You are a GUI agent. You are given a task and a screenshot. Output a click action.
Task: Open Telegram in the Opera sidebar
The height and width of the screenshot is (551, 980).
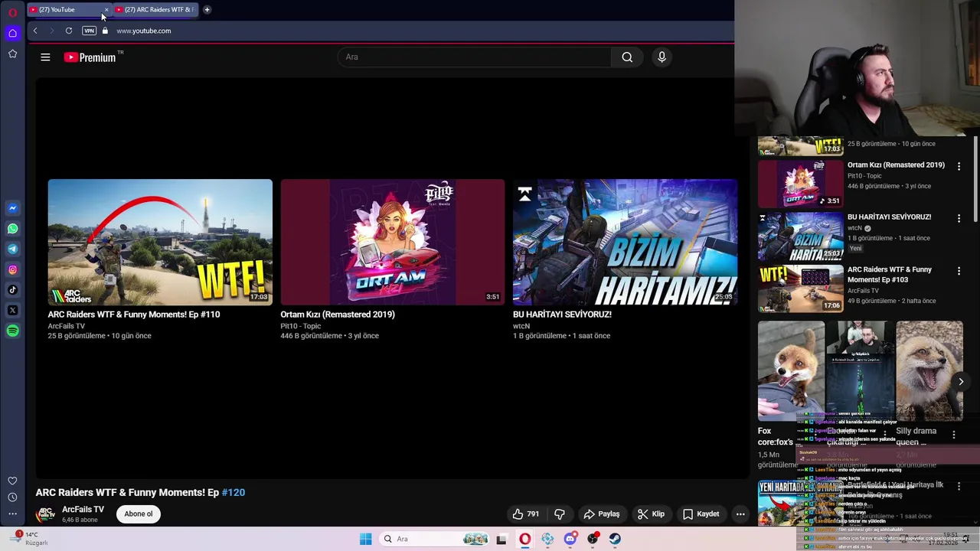(12, 249)
